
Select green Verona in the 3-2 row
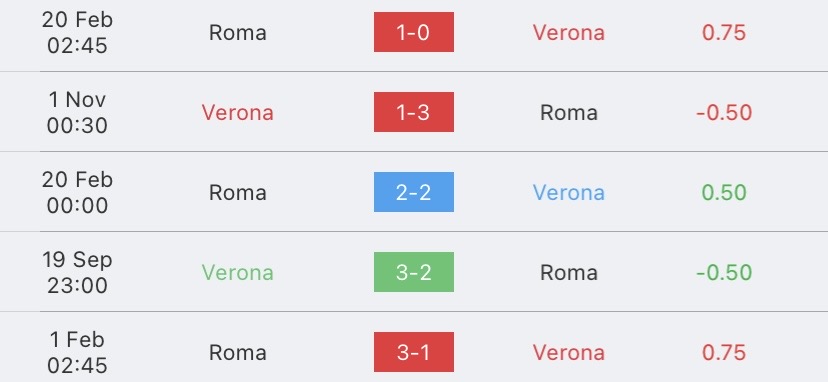(238, 273)
